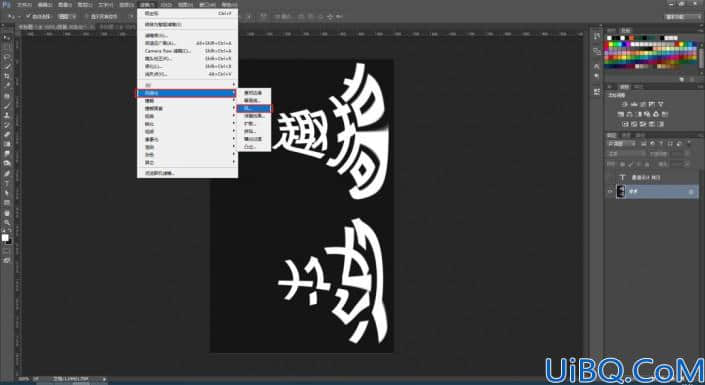This screenshot has height=385, width=705.
Task: Choose Wind in the Stylize submenu
Action: [x=254, y=108]
